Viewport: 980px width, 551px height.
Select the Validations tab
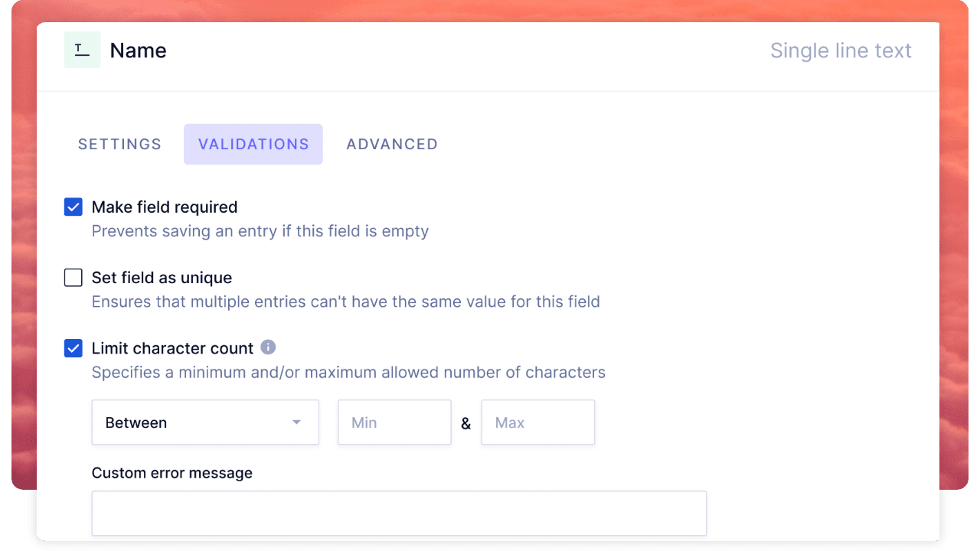(x=253, y=144)
